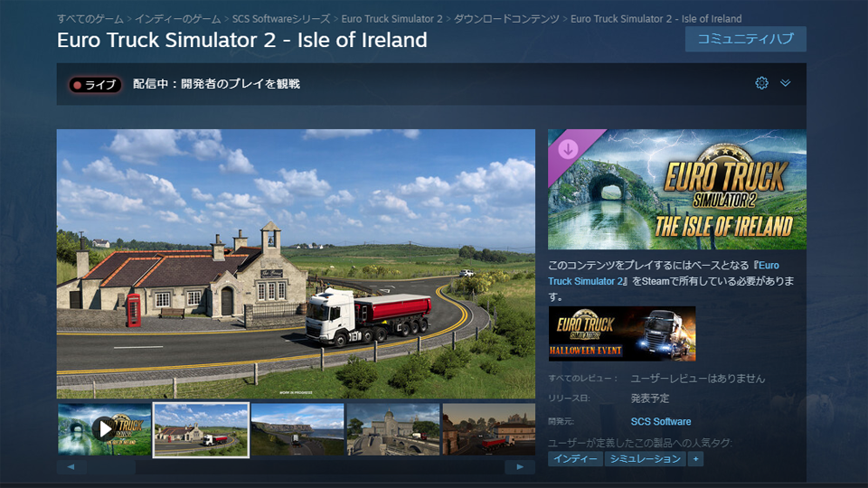Go to すべてのゲーム breadcrumb
868x488 pixels.
tap(90, 19)
